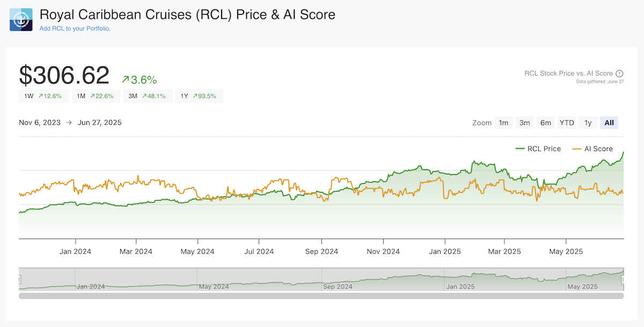Viewport: 644px width, 327px height.
Task: Select the 1W 12.6% performance chip
Action: (43, 96)
